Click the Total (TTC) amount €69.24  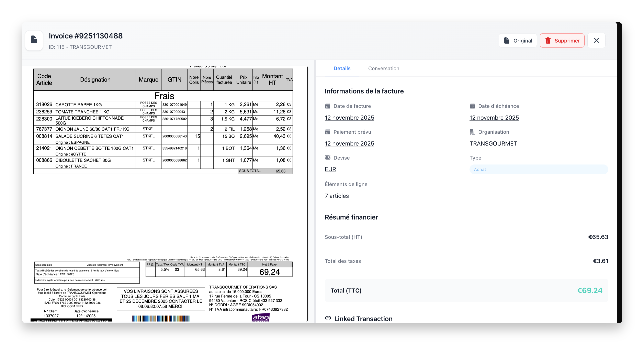point(589,290)
